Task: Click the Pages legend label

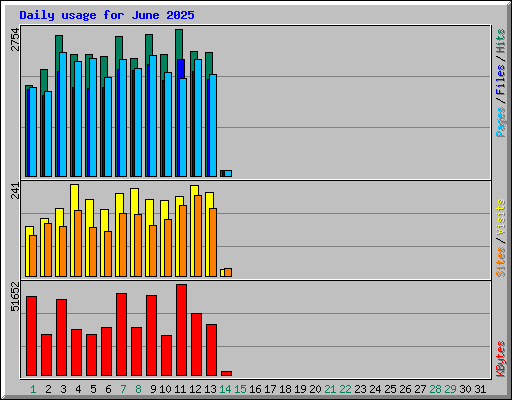Action: tap(500, 122)
